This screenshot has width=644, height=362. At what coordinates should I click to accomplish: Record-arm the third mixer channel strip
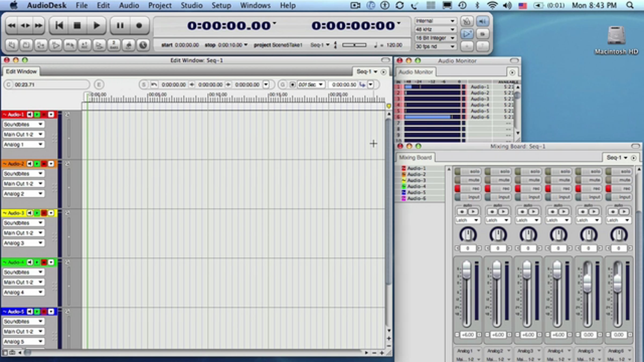tap(528, 189)
